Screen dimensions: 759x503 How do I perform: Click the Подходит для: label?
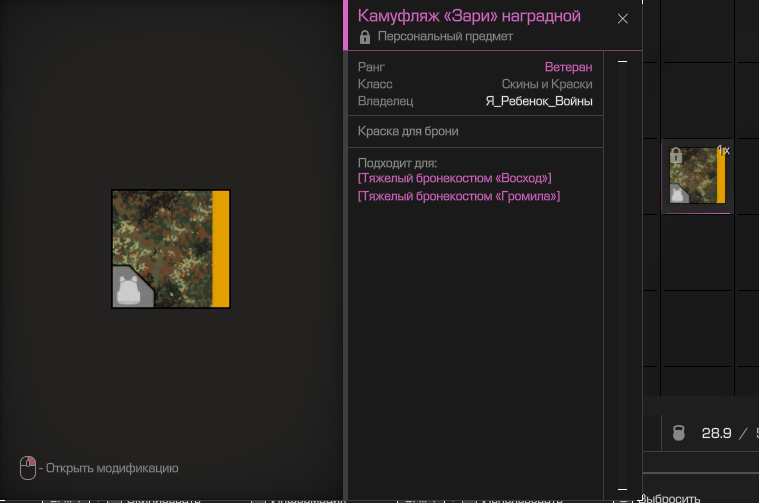coord(397,163)
